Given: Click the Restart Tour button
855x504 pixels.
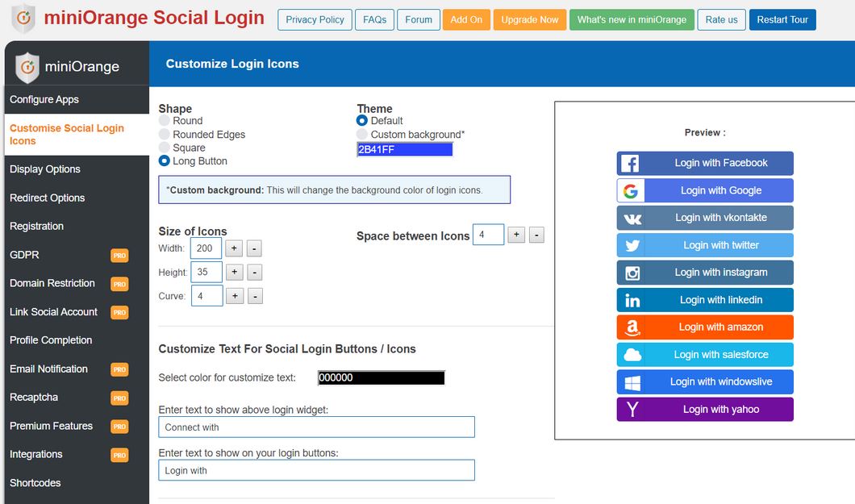Looking at the screenshot, I should pos(782,19).
